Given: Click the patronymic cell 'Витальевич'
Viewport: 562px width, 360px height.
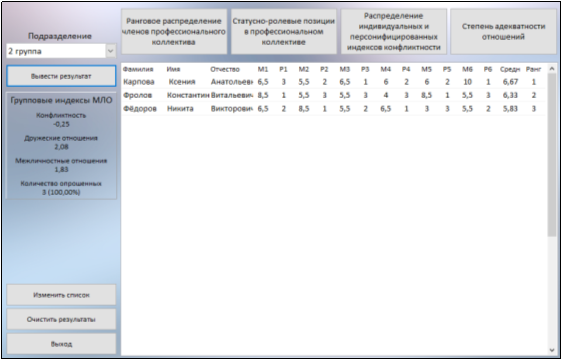Looking at the screenshot, I should tap(232, 95).
